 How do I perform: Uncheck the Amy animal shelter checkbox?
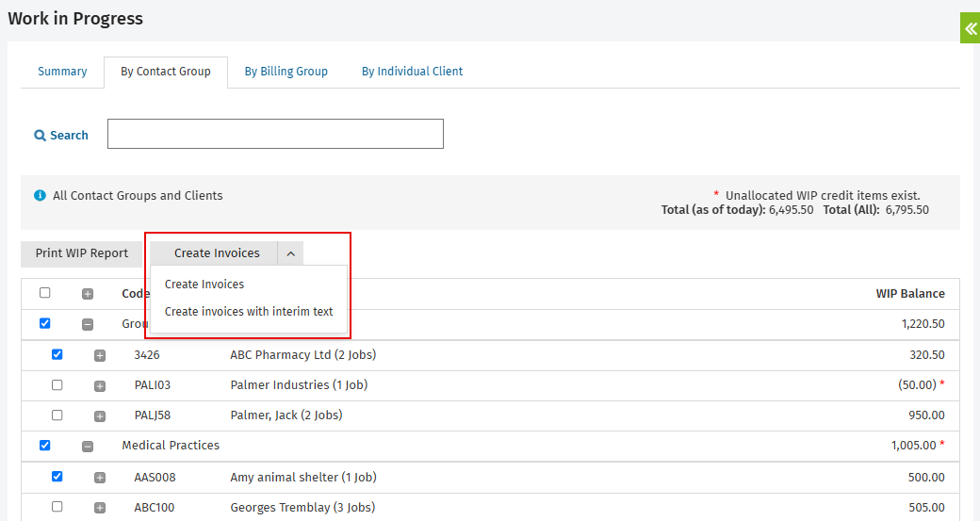[x=57, y=477]
